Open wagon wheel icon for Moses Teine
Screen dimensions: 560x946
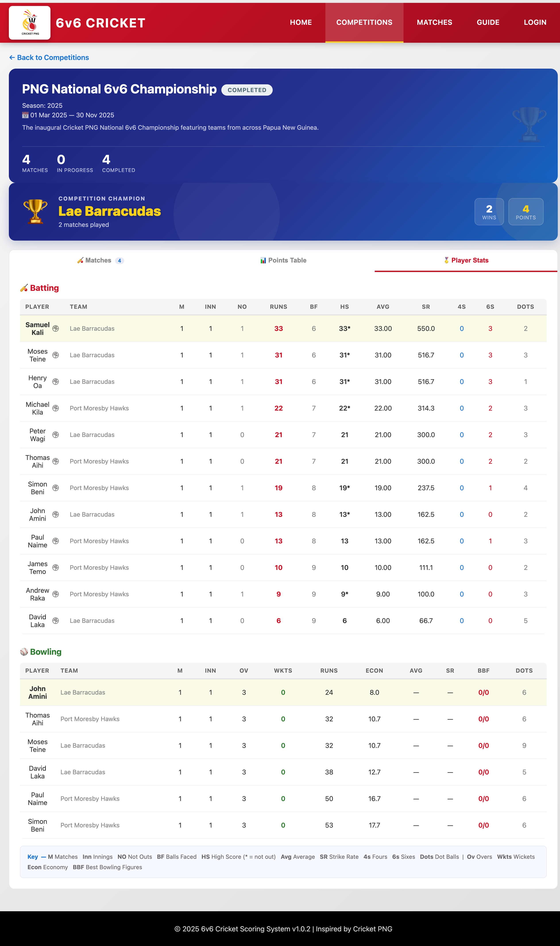point(56,355)
